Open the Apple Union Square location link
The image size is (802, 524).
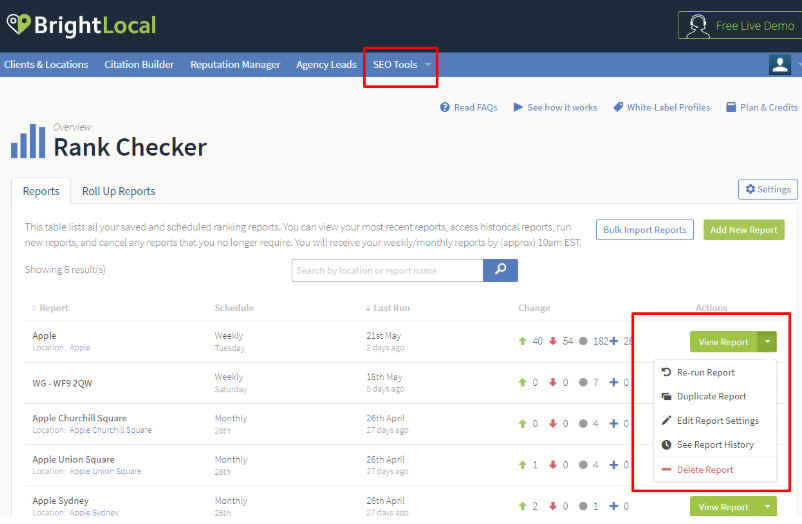tap(105, 471)
